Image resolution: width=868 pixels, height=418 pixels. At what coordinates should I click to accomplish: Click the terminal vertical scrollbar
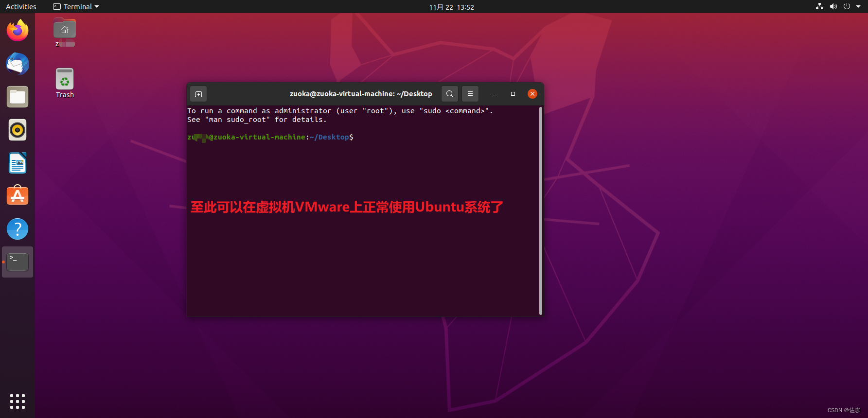[x=541, y=210]
